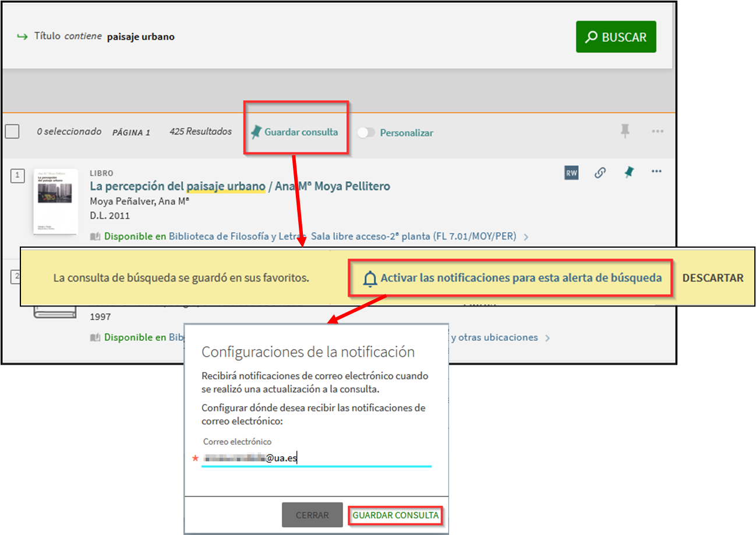
Task: Expand availability chevron for Filosofía y Letras
Action: tap(526, 237)
